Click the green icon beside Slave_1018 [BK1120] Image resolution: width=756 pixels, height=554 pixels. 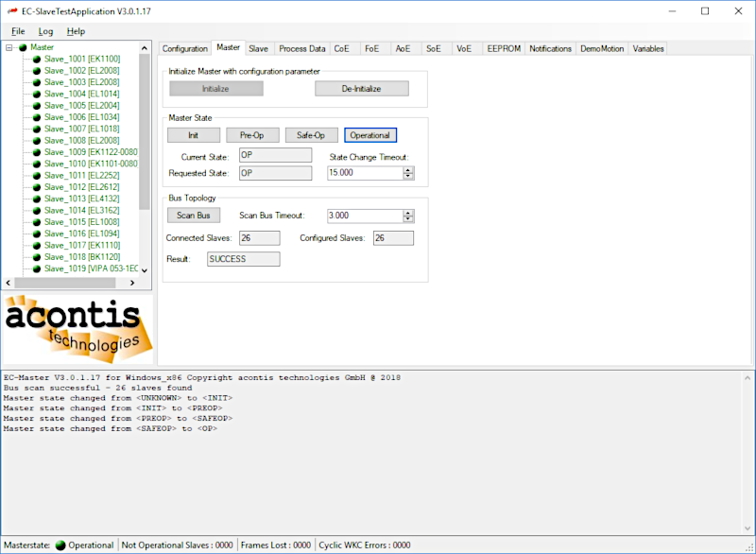coord(36,257)
